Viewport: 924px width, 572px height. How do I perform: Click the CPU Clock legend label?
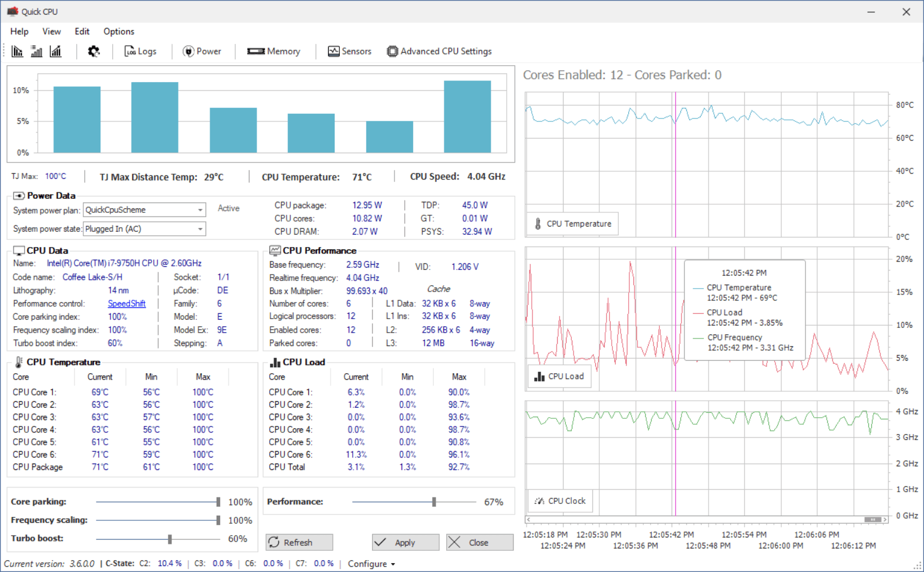[560, 501]
